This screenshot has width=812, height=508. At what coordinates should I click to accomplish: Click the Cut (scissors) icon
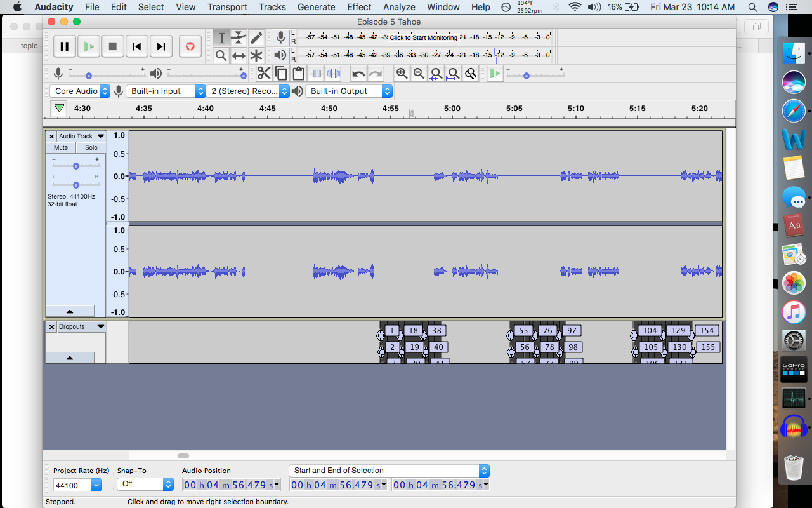pos(264,74)
